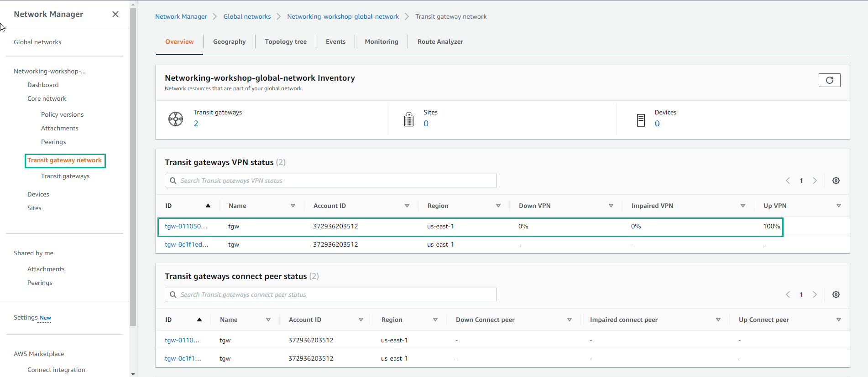Open Connect integration under AWS Marketplace
Screen dimensions: 868x377
pos(56,370)
